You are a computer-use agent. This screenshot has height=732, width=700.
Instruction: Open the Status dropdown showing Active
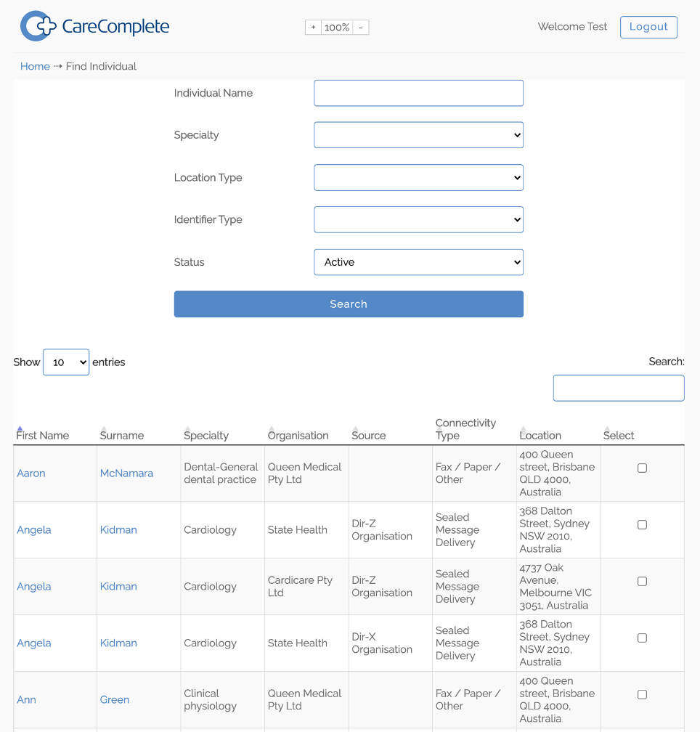coord(418,262)
